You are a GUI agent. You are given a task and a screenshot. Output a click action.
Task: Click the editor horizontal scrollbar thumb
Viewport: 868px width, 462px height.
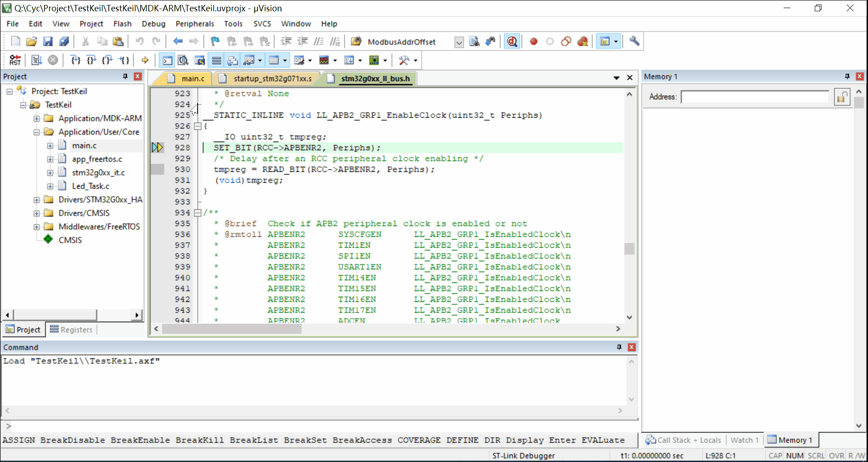pos(232,329)
